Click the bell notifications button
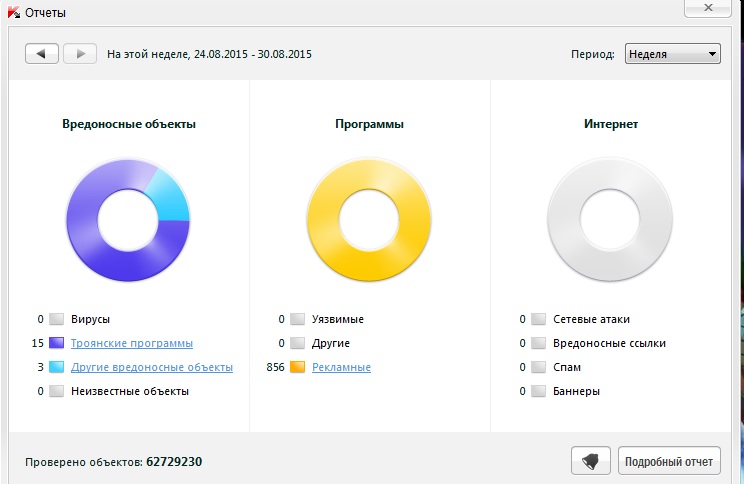Viewport: 744px width, 484px height. (x=590, y=461)
